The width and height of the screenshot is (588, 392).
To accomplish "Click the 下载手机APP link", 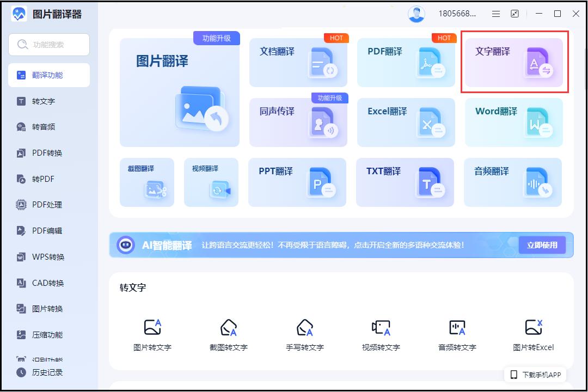I will 535,375.
